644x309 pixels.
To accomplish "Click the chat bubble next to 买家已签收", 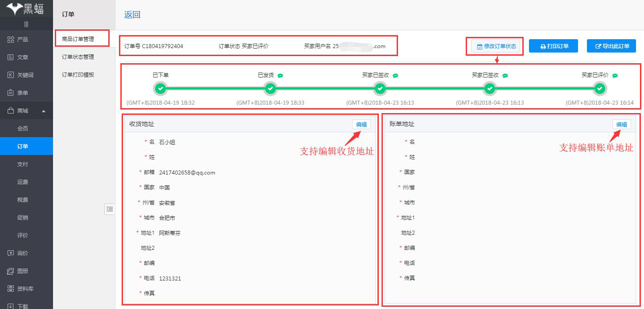I will [x=396, y=76].
